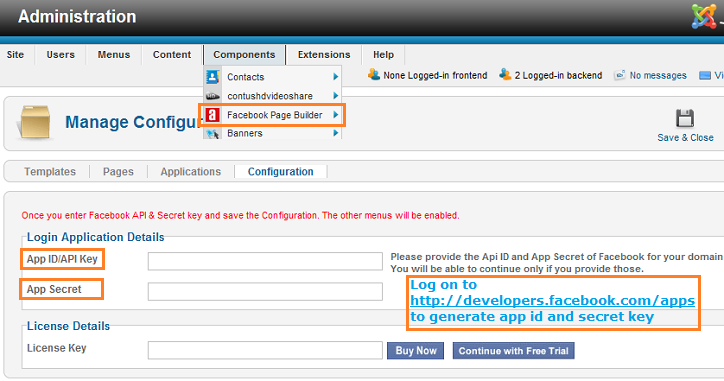The image size is (724, 381).
Task: Click the Banners menu icon
Action: coord(212,134)
